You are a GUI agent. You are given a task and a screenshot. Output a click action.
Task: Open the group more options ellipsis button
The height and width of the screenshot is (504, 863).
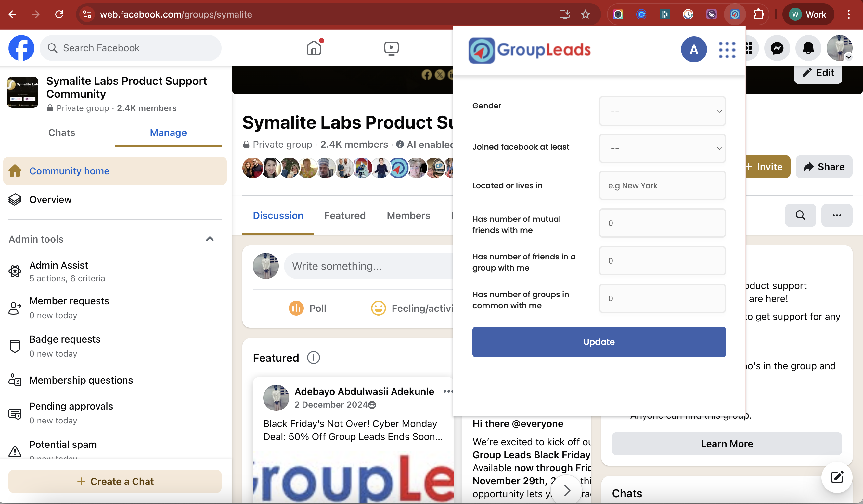(x=837, y=215)
